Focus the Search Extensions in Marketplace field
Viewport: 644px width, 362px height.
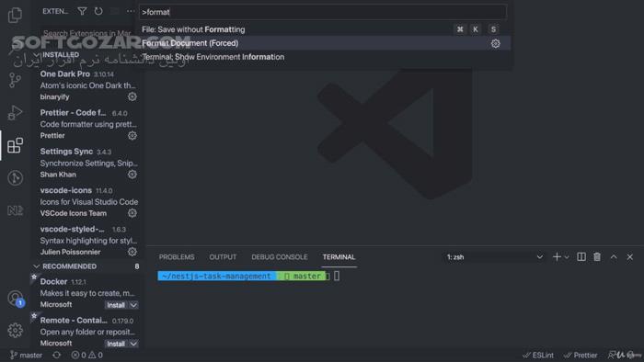[87, 33]
